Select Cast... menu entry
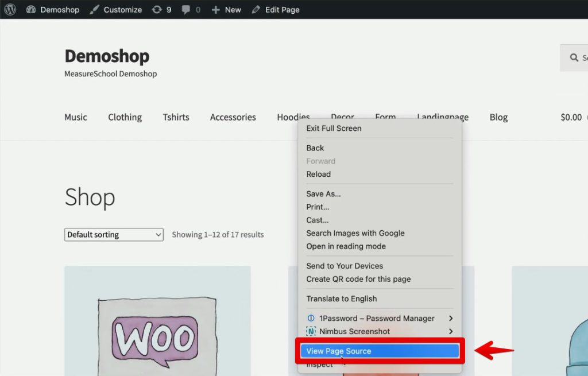The image size is (588, 376). (380, 220)
